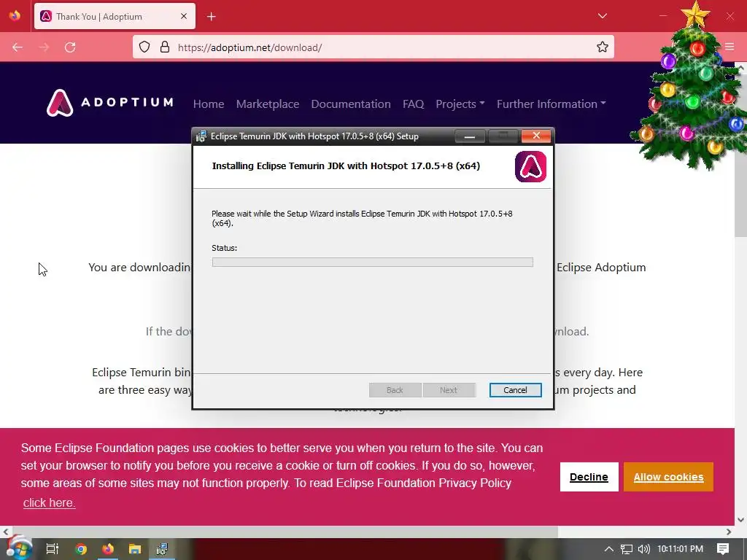The height and width of the screenshot is (560, 747).
Task: Click the taskbar clock 10:11:01 PM
Action: (x=680, y=549)
